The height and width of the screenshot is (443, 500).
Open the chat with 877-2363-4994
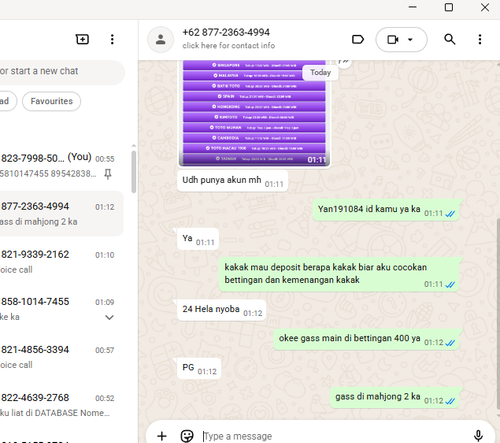coord(62,214)
